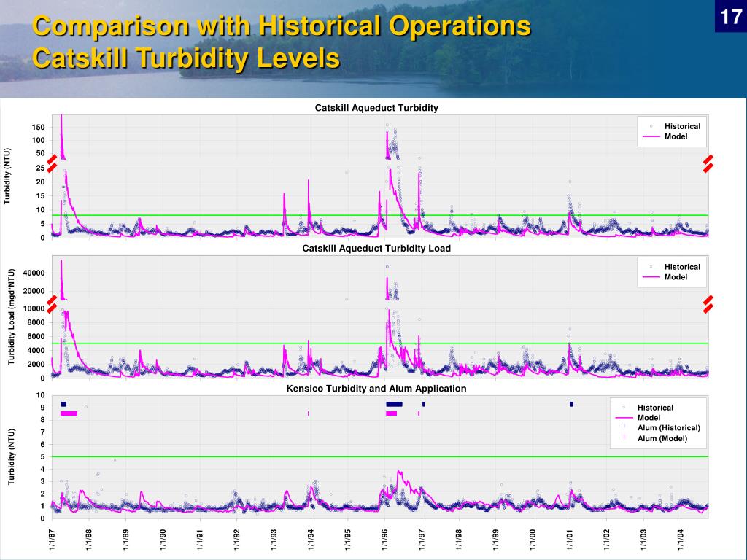747x560 pixels.
Task: Click the 1/1/90 date label
Action: 163,540
